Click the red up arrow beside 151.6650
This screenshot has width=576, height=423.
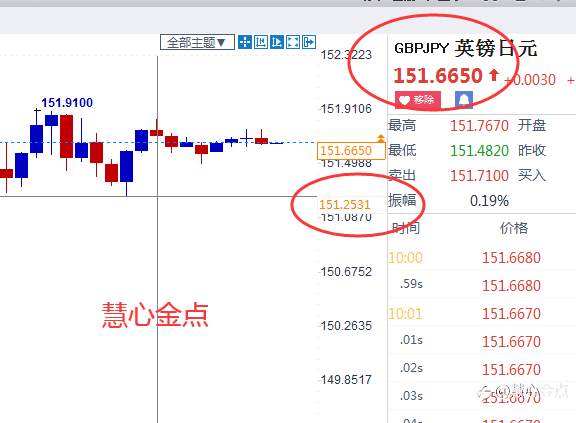[x=494, y=75]
